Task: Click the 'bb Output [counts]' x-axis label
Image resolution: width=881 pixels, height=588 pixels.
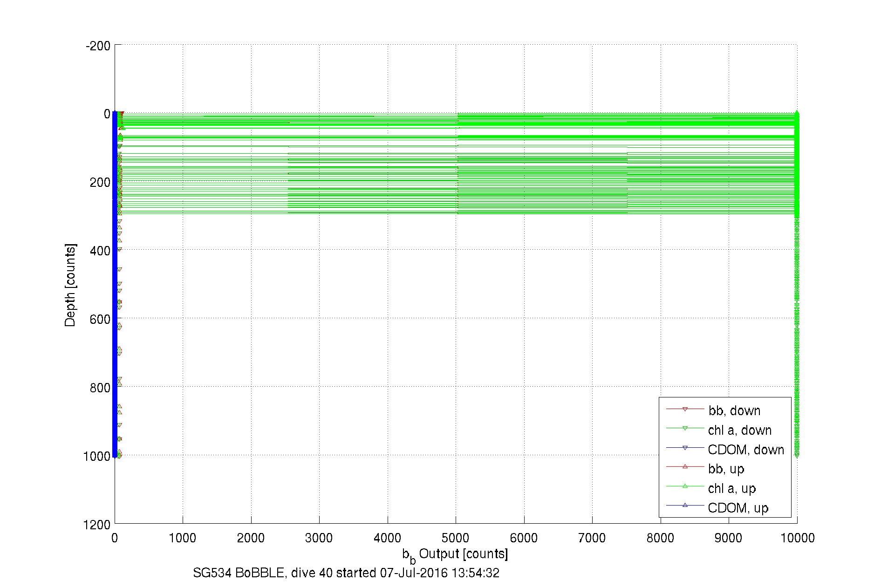Action: coord(455,555)
